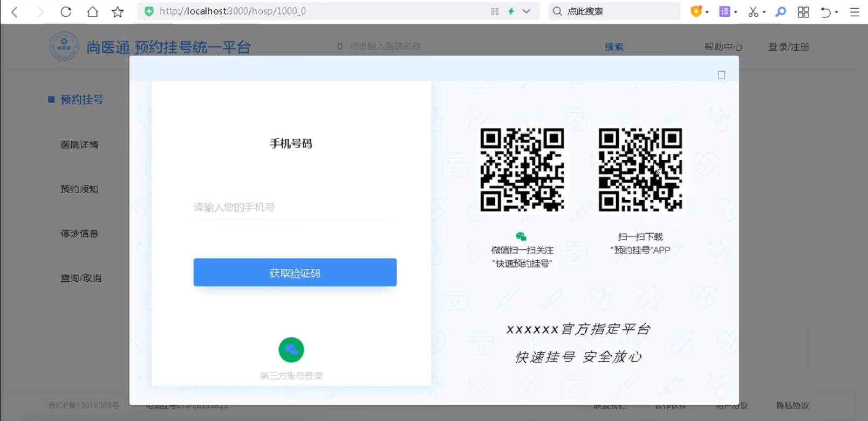Click 获取验证码 button
The height and width of the screenshot is (421, 868).
click(x=295, y=273)
